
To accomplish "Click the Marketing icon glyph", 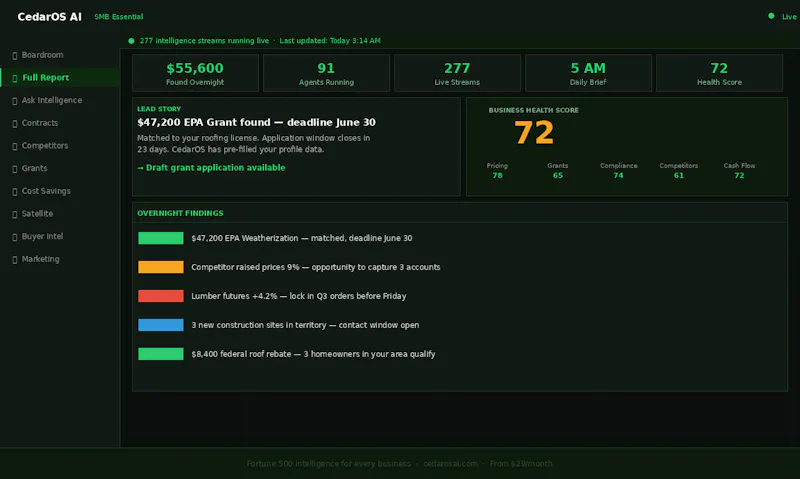I will pyautogui.click(x=15, y=260).
